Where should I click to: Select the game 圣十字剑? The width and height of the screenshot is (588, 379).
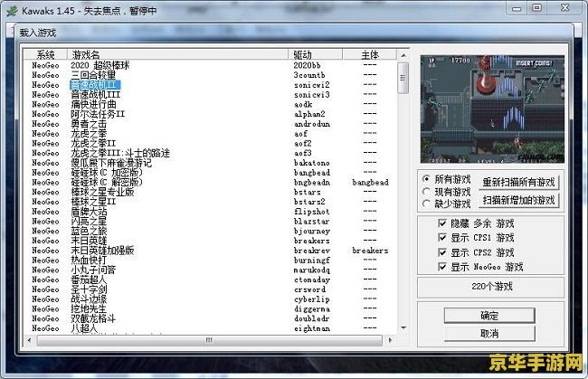89,289
